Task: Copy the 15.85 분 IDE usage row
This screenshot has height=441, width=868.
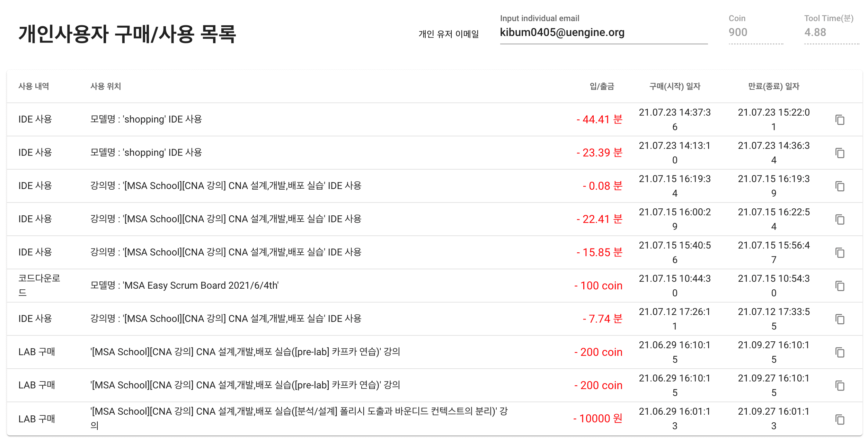Action: click(840, 253)
